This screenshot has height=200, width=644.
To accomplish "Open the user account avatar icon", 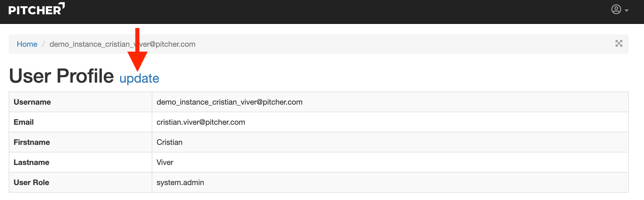I will coord(616,10).
